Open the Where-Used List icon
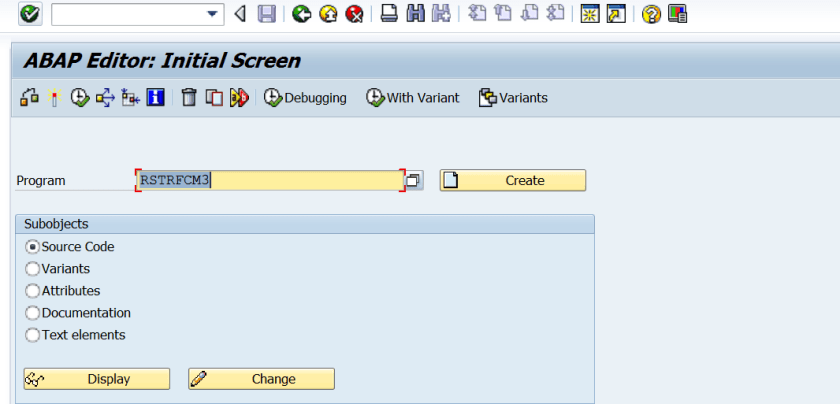This screenshot has height=404, width=840. (105, 98)
